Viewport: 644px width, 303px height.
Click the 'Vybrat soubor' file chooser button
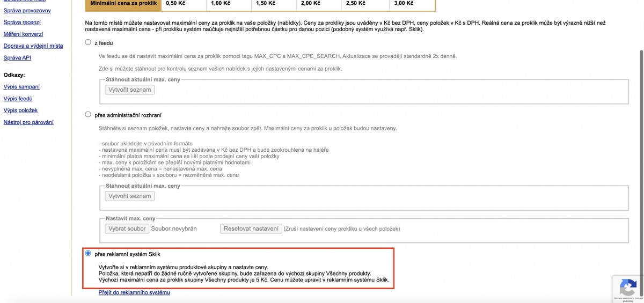(x=127, y=228)
